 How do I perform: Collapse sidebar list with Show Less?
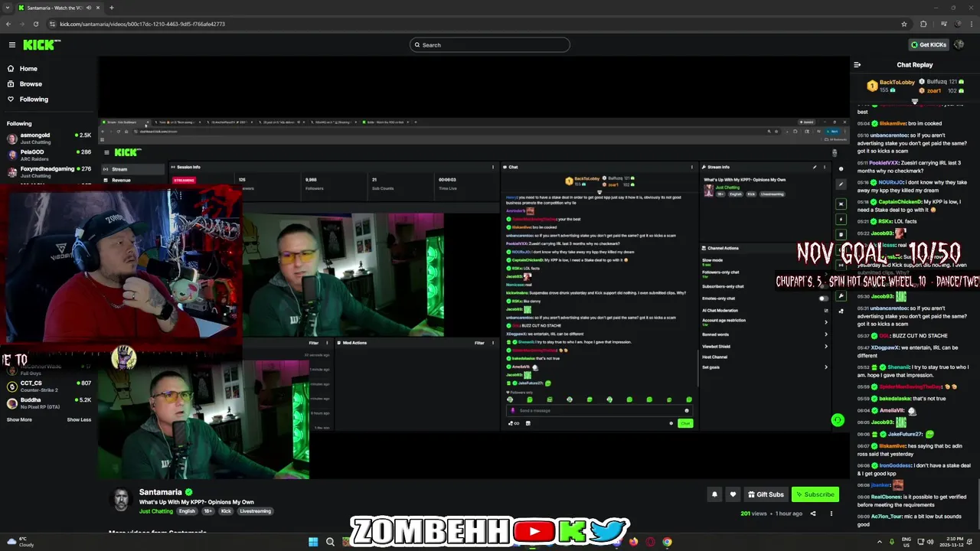click(x=79, y=419)
